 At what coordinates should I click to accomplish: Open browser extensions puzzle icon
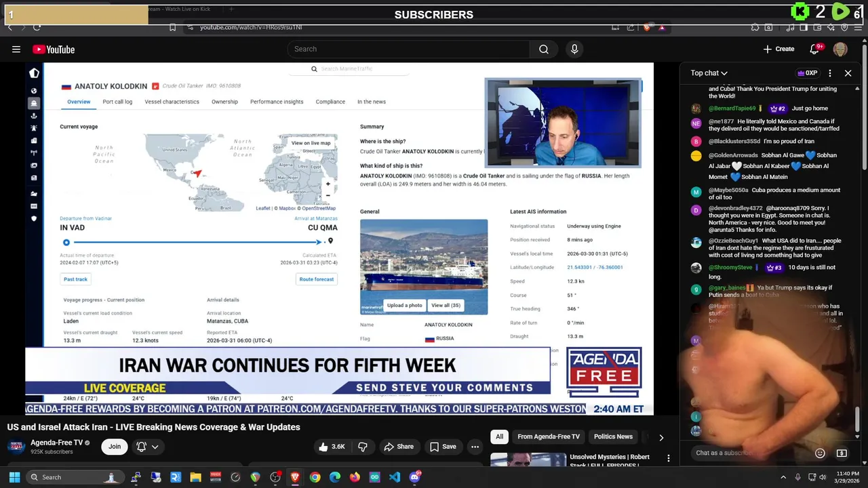(x=755, y=27)
